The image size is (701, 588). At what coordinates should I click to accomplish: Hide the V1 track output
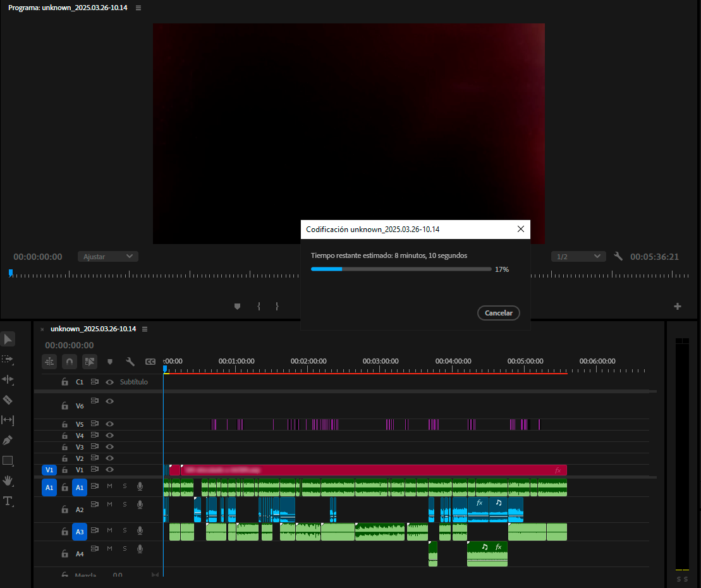(x=109, y=470)
